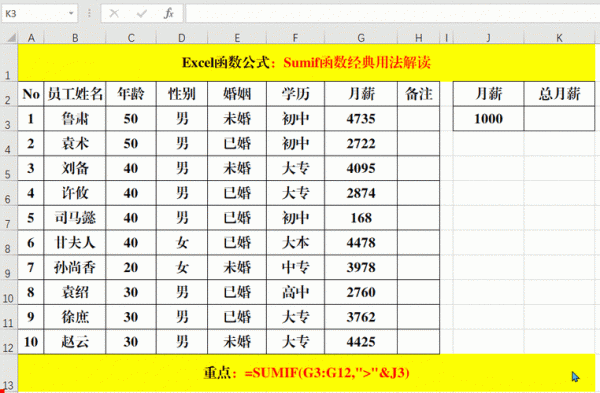The height and width of the screenshot is (393, 600).
Task: Click the yellow title banner cell
Action: (306, 62)
